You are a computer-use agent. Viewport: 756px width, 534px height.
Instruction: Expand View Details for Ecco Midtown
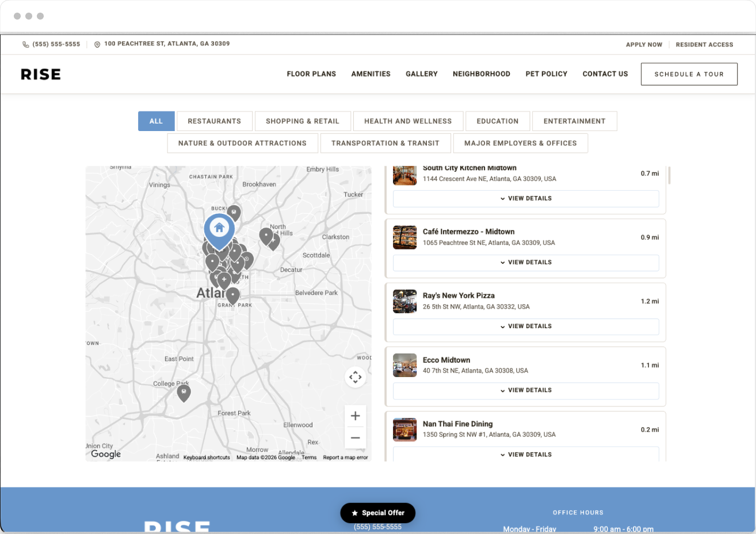coord(526,390)
